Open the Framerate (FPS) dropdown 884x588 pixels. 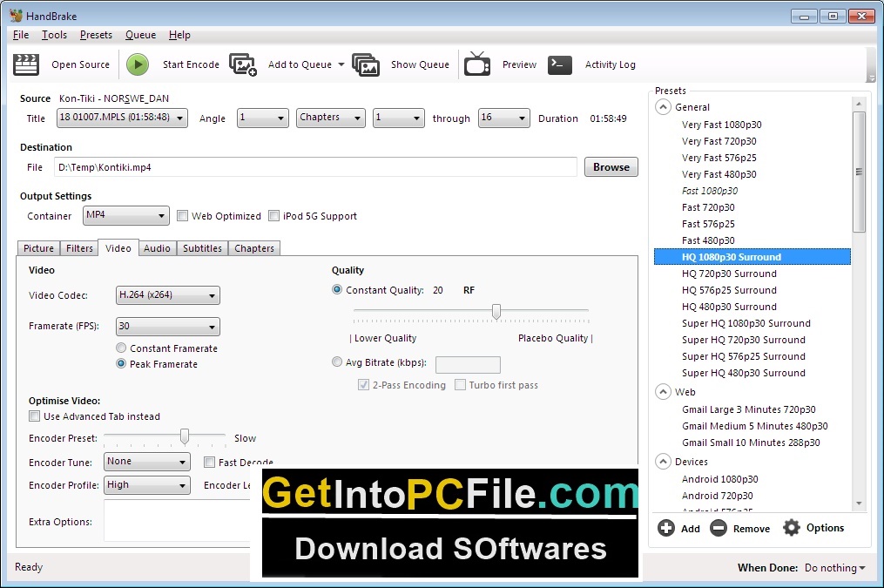168,327
